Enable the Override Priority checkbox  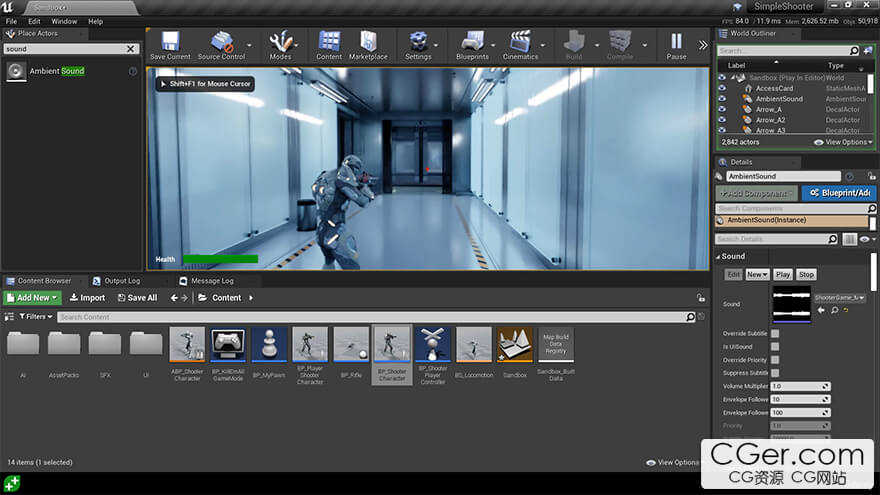775,360
